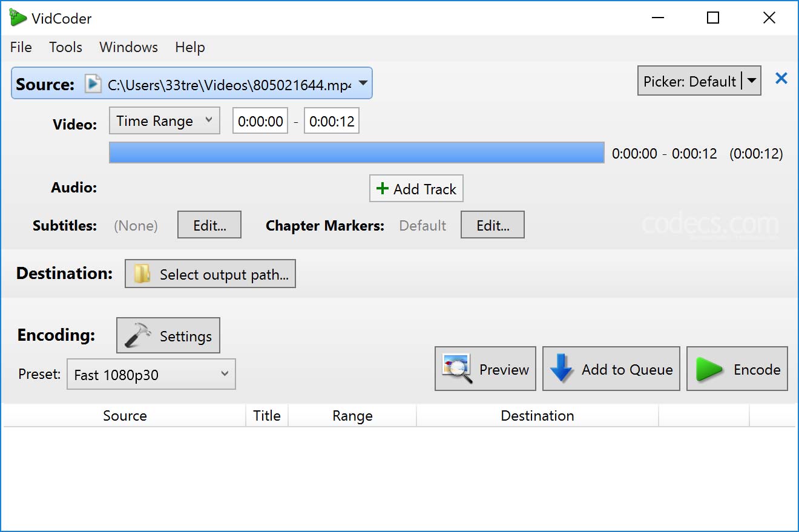Click the VidCoder logo in the title bar
The width and height of the screenshot is (799, 532).
[x=18, y=18]
